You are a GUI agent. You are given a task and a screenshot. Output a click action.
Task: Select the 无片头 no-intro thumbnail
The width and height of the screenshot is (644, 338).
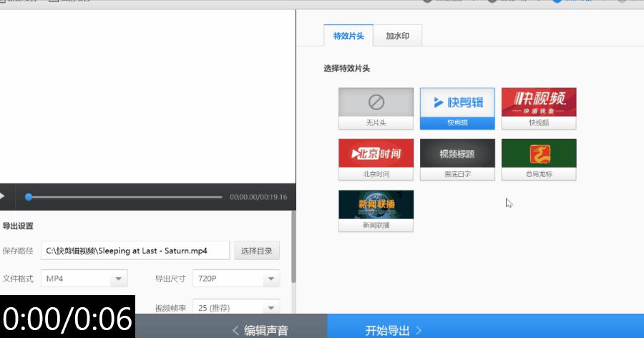click(376, 109)
